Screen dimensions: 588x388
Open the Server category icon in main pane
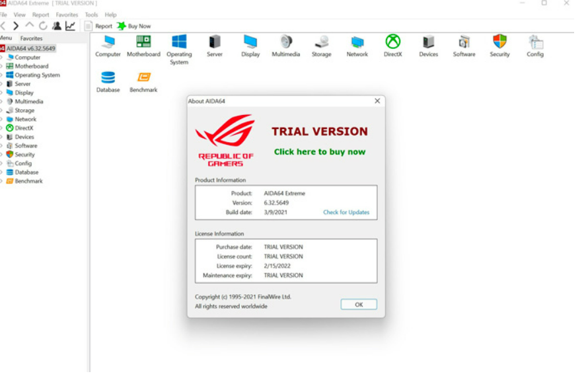point(215,46)
